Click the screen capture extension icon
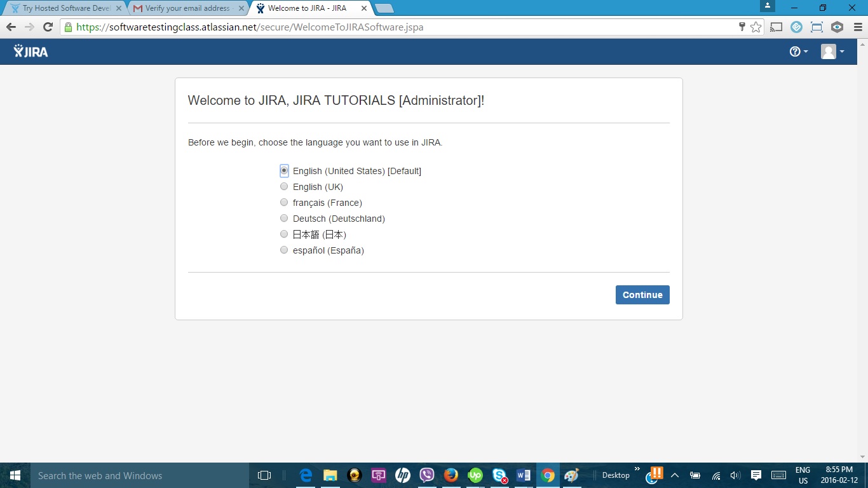Image resolution: width=868 pixels, height=488 pixels. (x=817, y=27)
